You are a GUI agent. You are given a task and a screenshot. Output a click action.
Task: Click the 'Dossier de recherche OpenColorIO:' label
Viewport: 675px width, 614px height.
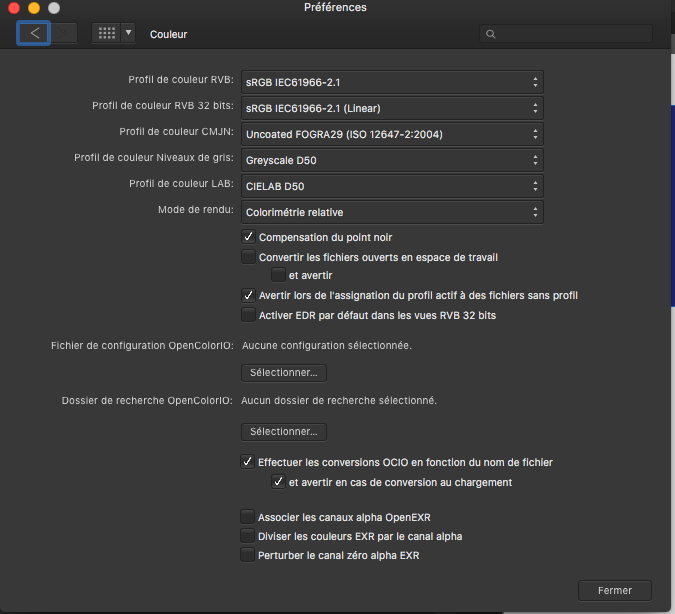[x=147, y=400]
